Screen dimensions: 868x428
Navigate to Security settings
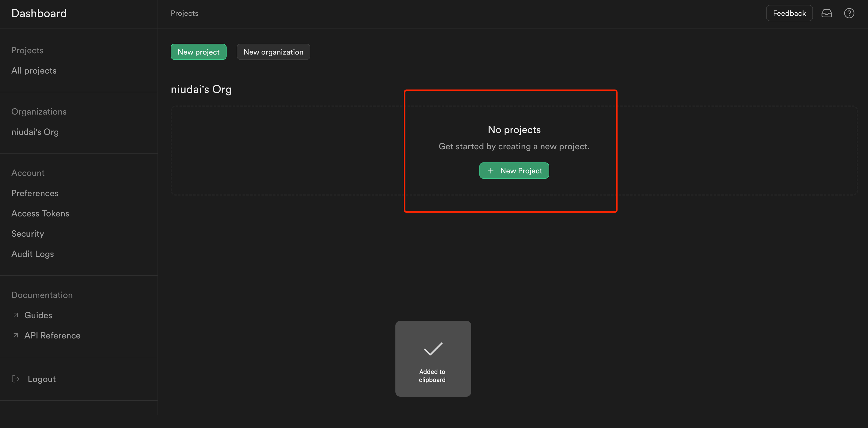click(28, 234)
